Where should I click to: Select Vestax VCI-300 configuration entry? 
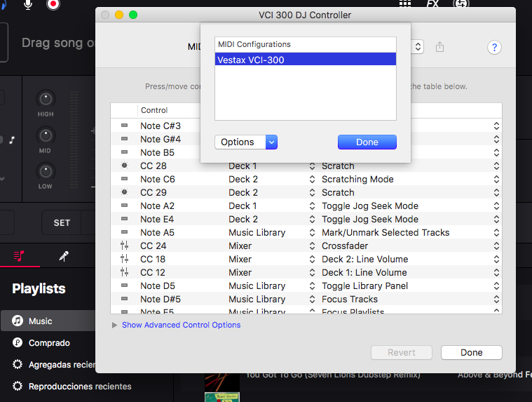306,60
